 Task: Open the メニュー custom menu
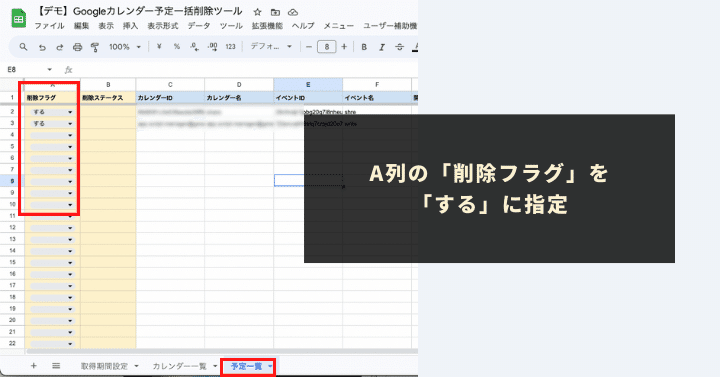[338, 26]
